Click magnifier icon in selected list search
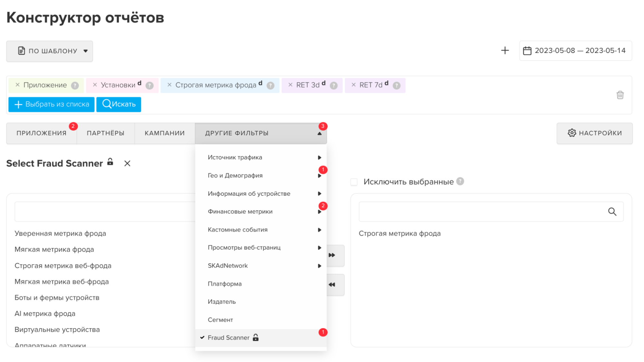Screen dimensions: 644x362 coord(612,212)
